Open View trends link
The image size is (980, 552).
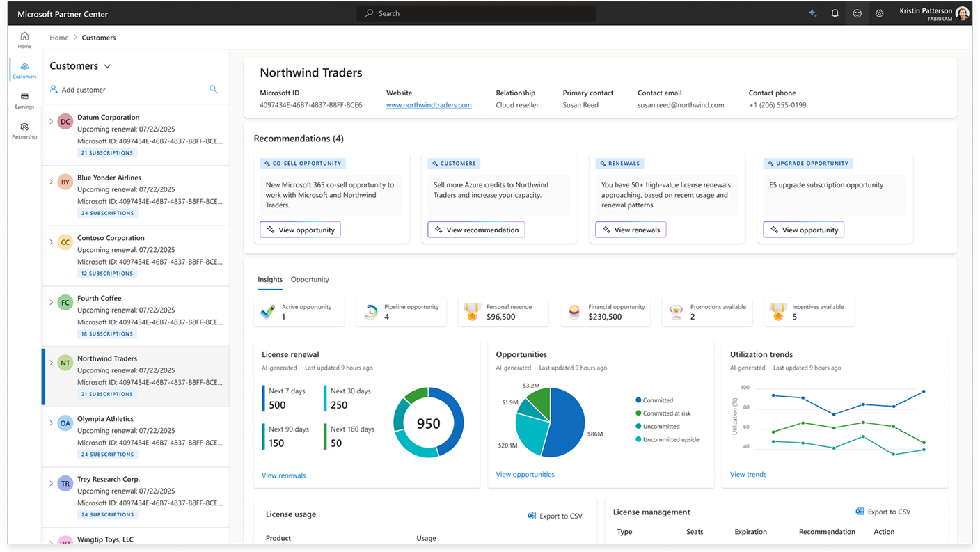pyautogui.click(x=748, y=474)
